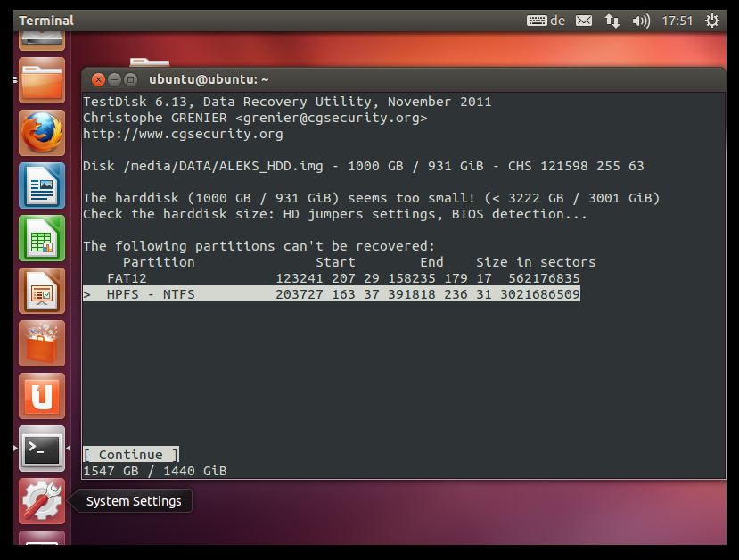
Task: Open the Ubuntu One launcher icon
Action: pyautogui.click(x=42, y=396)
